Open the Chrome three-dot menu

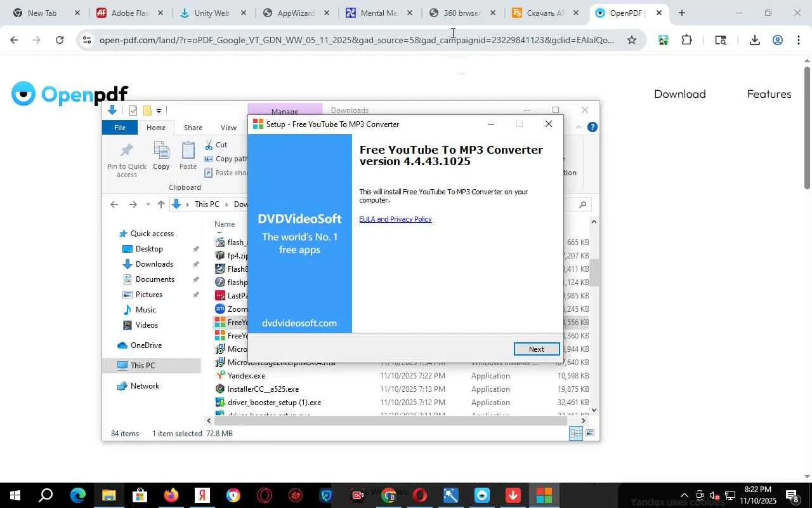(x=799, y=40)
